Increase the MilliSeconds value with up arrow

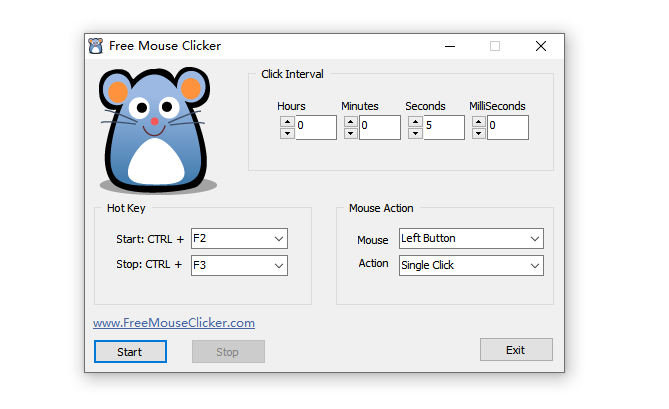coord(479,122)
